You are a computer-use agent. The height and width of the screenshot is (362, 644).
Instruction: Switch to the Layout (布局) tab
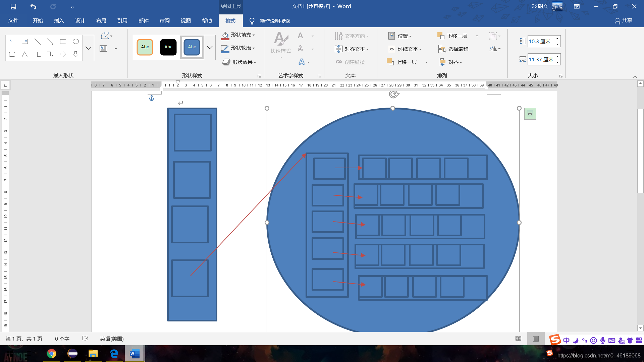[101, 21]
